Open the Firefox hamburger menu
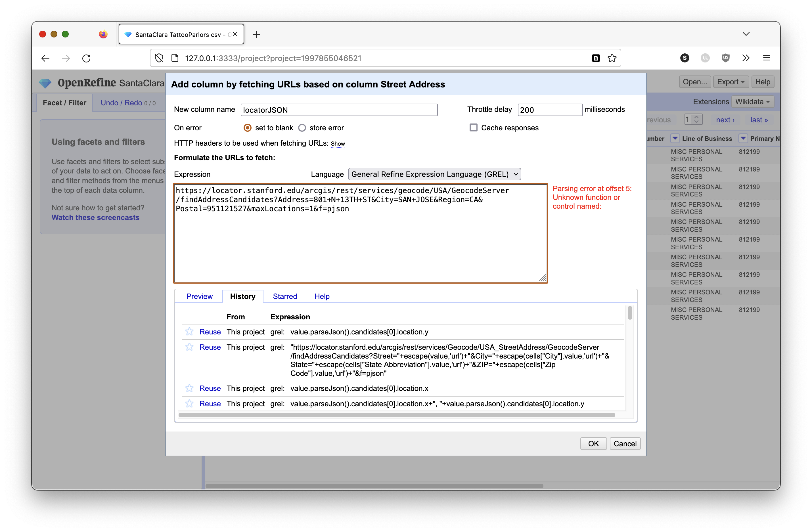This screenshot has width=812, height=532. point(766,58)
